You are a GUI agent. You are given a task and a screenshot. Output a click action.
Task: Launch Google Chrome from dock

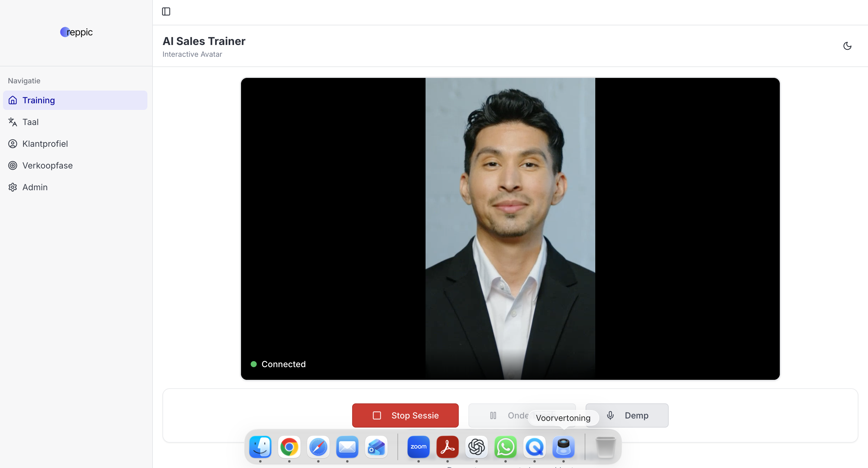[x=289, y=447]
